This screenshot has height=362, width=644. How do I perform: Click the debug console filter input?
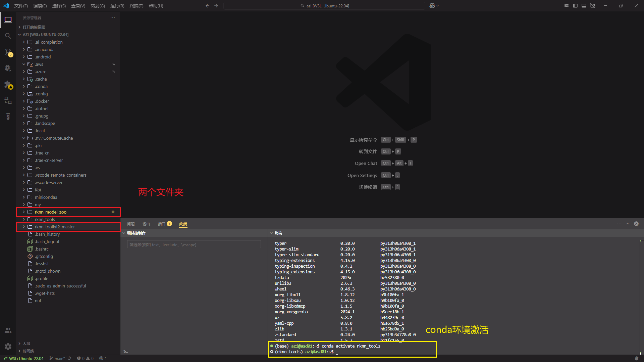[x=194, y=244]
